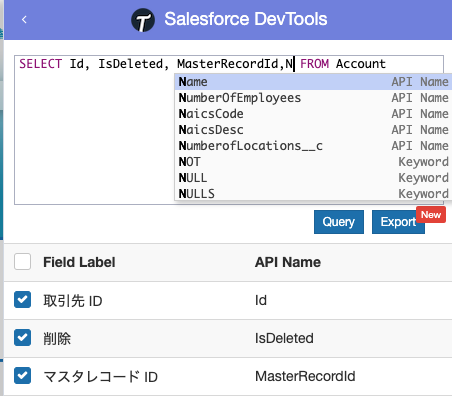Select the NaicsDesc autocomplete entry
Viewport: 452px width, 396px height.
tap(313, 130)
